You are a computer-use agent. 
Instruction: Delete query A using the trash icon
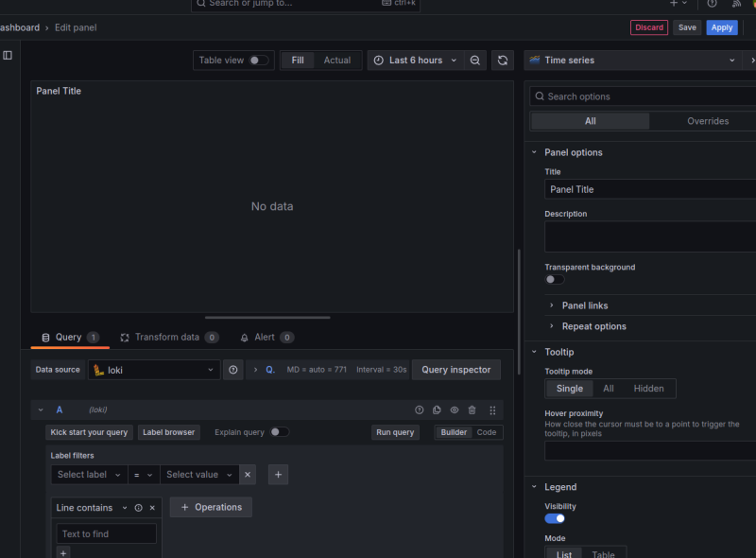click(472, 410)
